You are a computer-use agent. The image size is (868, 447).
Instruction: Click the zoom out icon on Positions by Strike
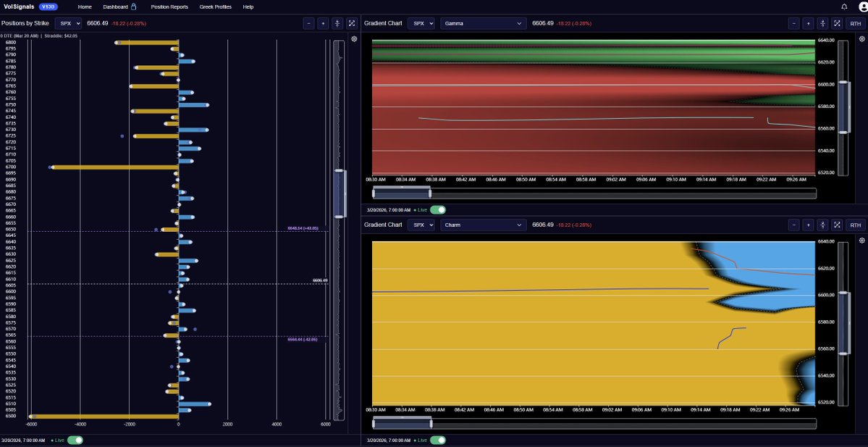[309, 22]
